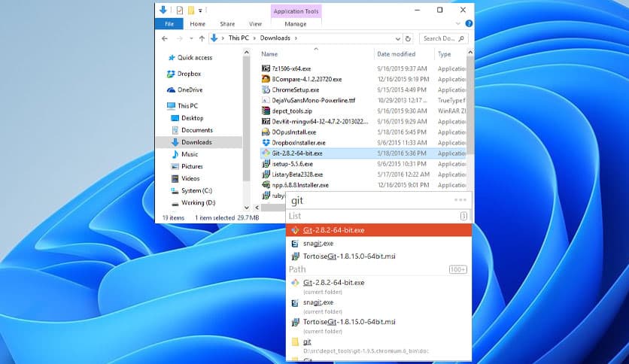Viewport: 629px width, 364px height.
Task: Click the Refresh button in address bar
Action: [x=408, y=38]
